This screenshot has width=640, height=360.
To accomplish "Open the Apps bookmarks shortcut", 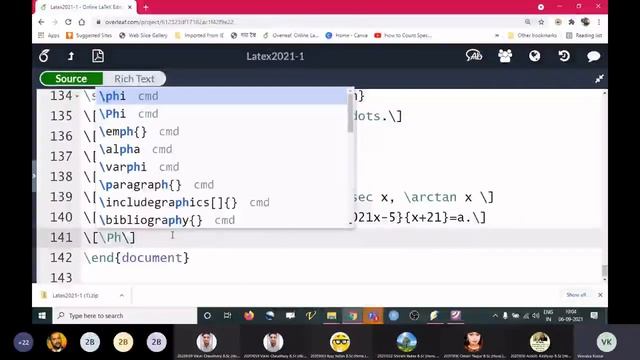I will (49, 36).
